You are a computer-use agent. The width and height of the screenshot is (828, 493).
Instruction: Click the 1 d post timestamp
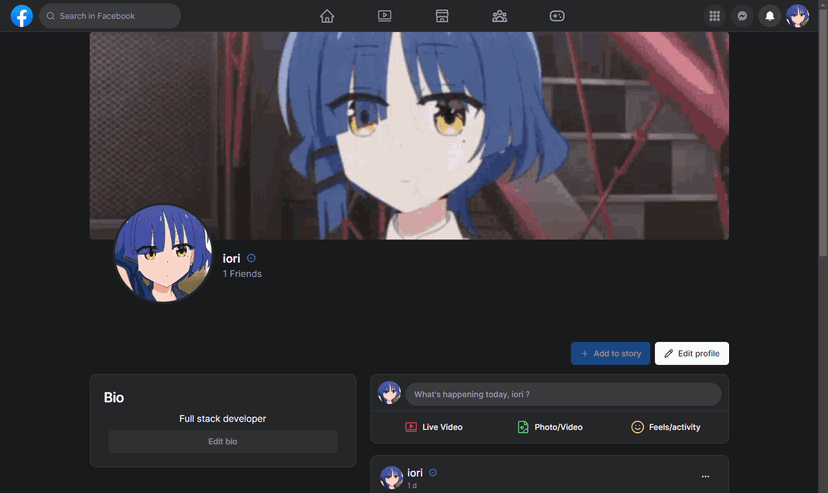412,486
